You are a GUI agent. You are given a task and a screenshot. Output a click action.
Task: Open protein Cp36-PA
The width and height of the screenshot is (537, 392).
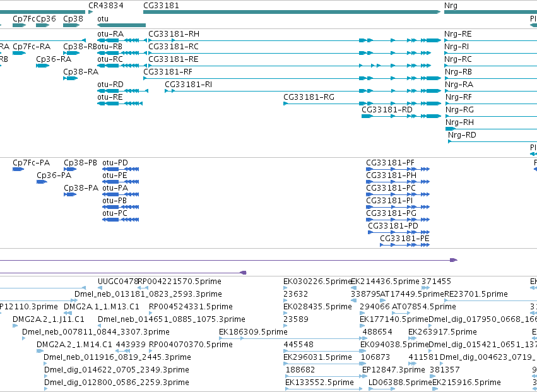(x=54, y=175)
